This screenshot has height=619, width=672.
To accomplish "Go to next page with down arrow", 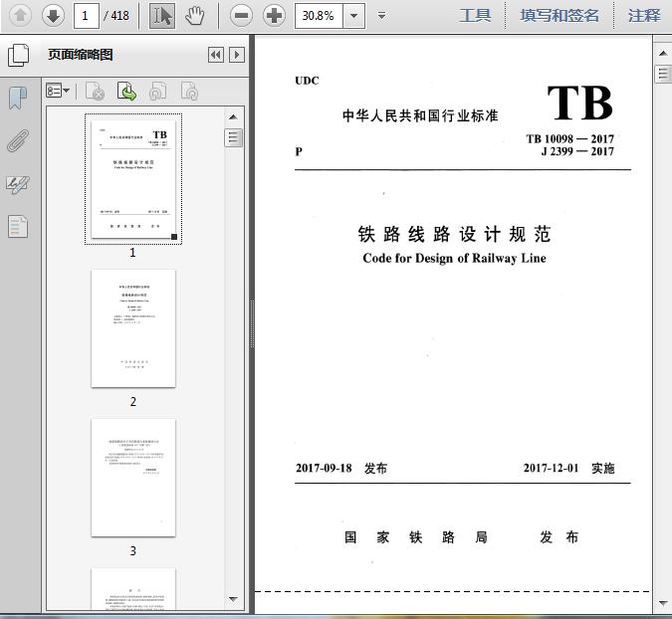I will 53,16.
